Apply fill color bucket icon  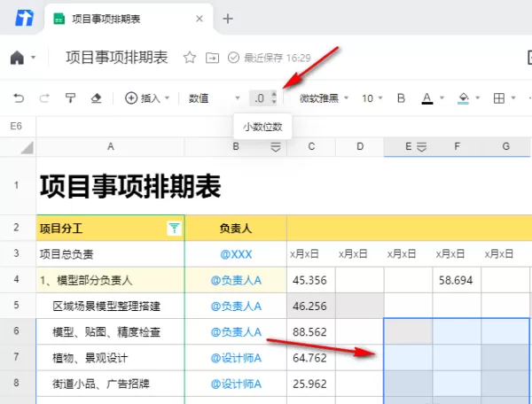[463, 98]
